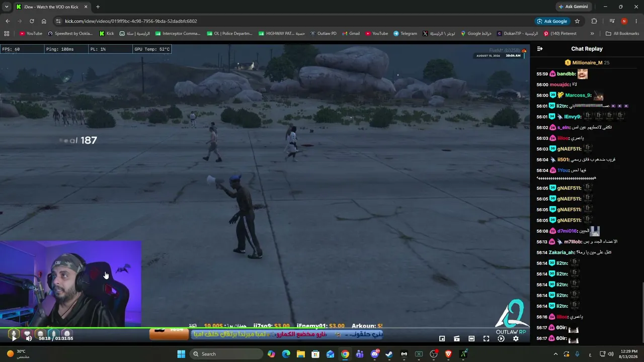Viewport: 644px width, 362px height.
Task: Open user m7lllob in chat
Action: pyautogui.click(x=573, y=242)
